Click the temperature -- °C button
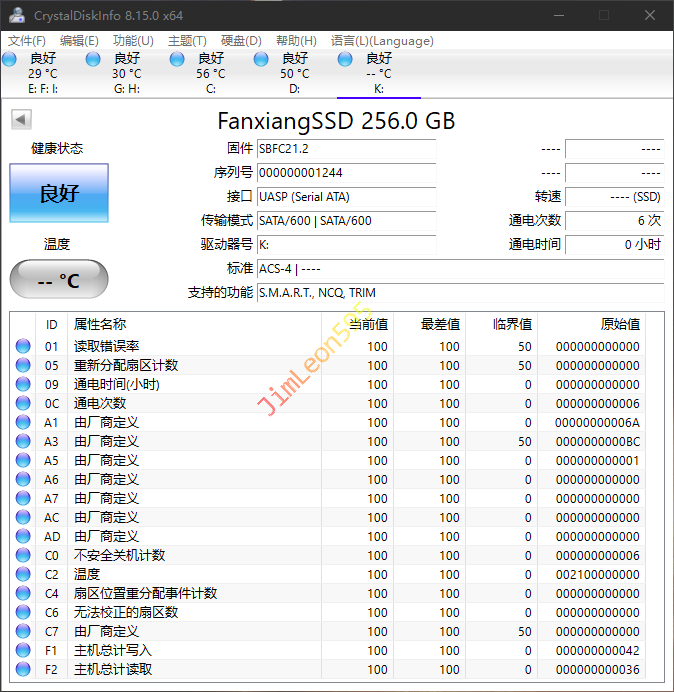The height and width of the screenshot is (692, 674). [59, 280]
